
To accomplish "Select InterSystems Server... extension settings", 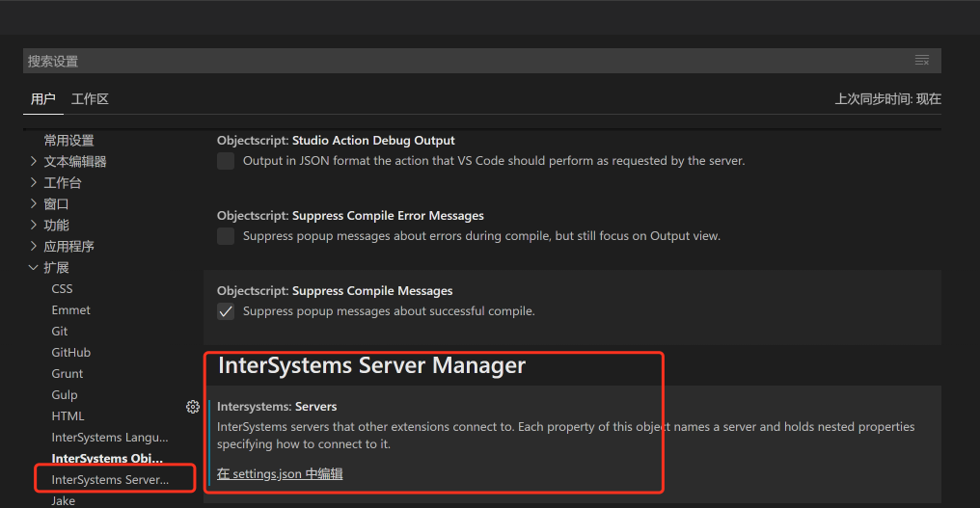I will point(110,480).
